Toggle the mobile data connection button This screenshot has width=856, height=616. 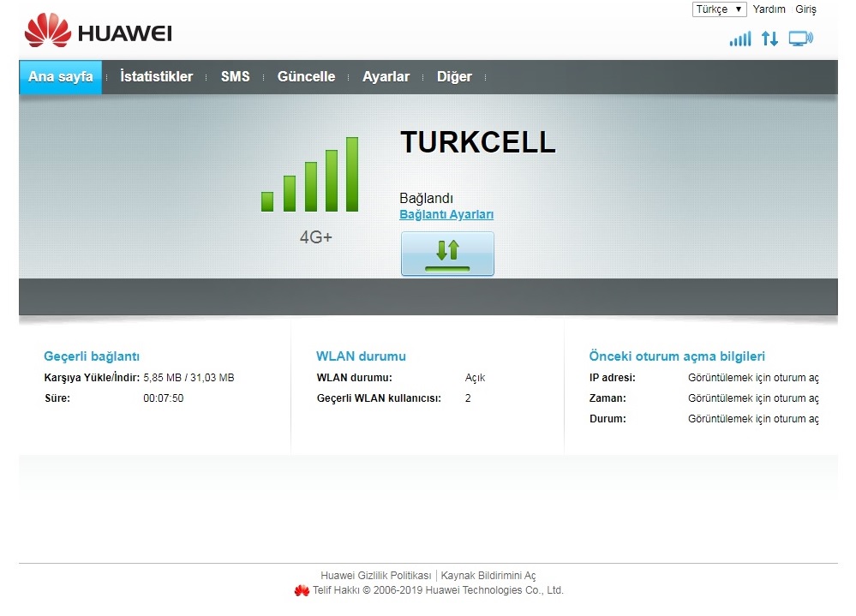click(x=447, y=254)
